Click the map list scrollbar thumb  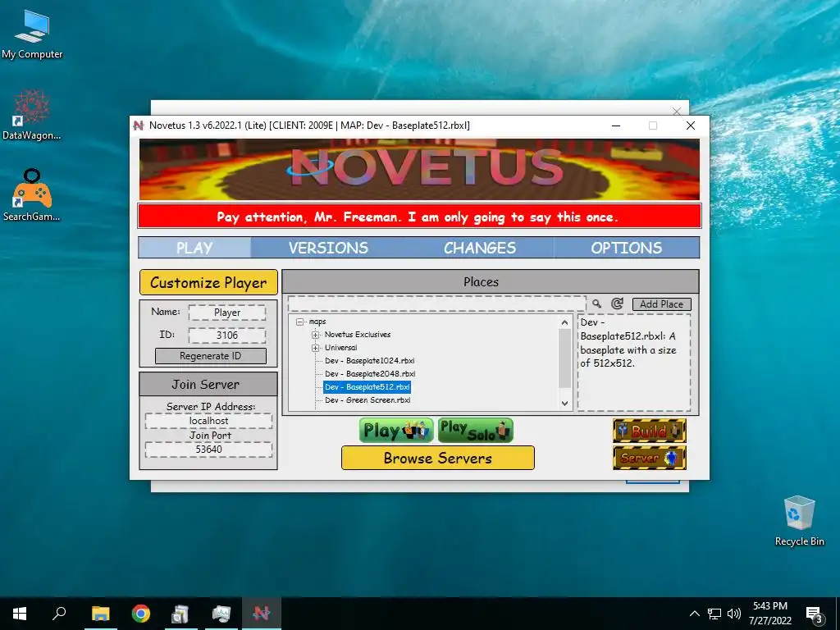[564, 358]
